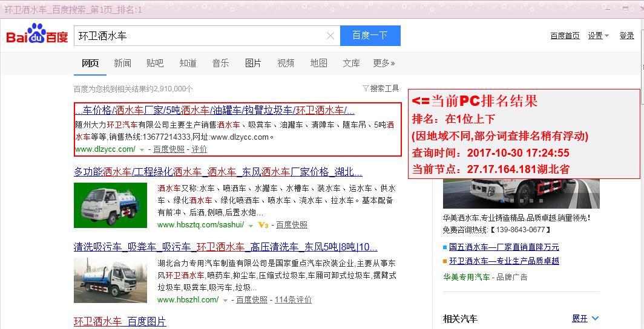Open 百度快照 for hbsztq.com result
This screenshot has width=644, height=329.
pyautogui.click(x=292, y=225)
